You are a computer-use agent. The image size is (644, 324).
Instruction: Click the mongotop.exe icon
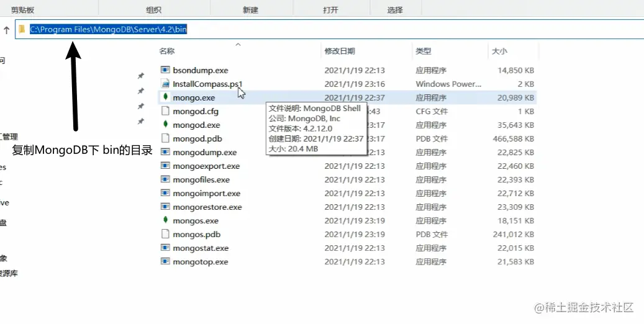[x=165, y=261]
